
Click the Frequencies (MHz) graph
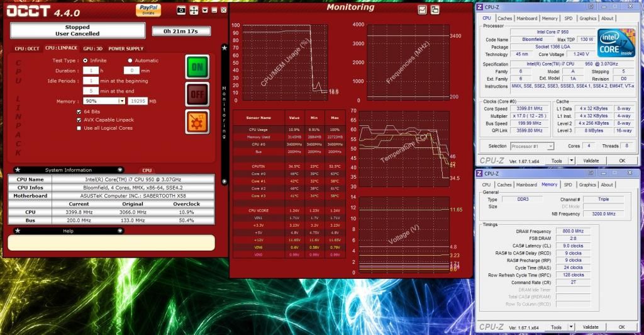point(408,62)
